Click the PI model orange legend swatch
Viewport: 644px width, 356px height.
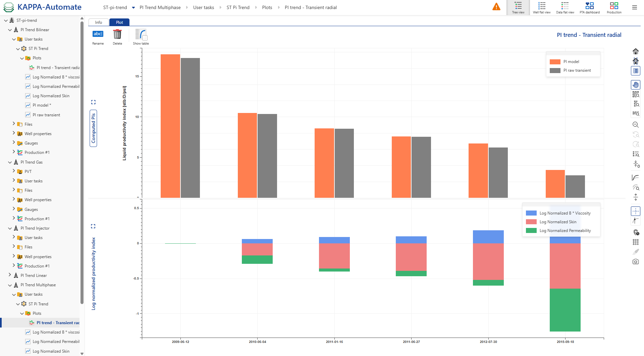555,62
